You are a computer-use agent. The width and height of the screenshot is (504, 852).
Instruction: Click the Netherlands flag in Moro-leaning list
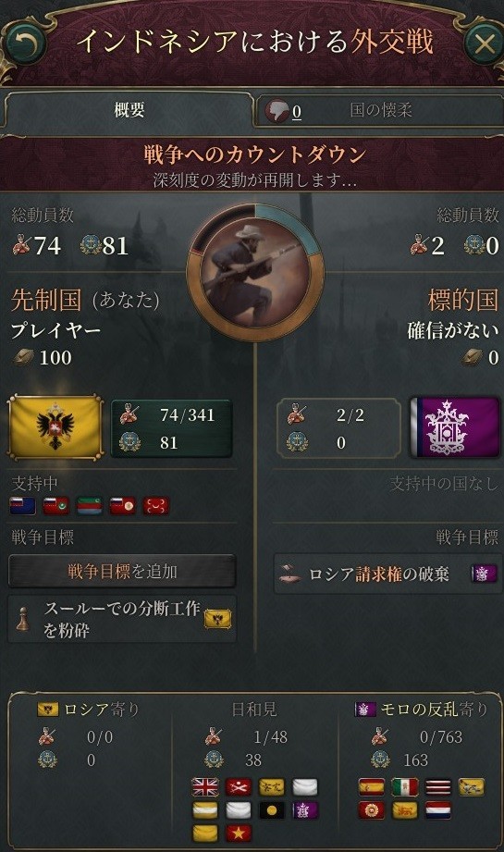click(x=438, y=810)
